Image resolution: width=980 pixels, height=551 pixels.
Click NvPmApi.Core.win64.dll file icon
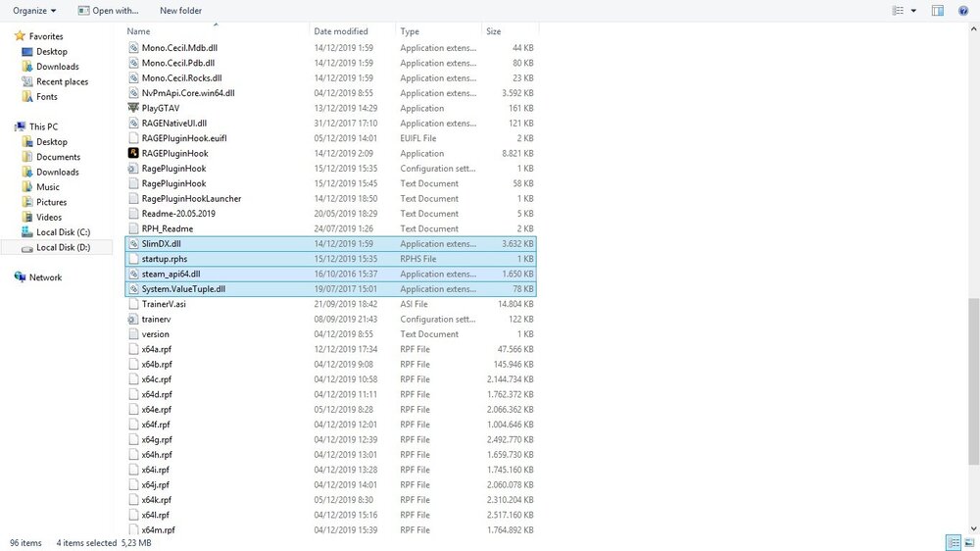[x=133, y=92]
